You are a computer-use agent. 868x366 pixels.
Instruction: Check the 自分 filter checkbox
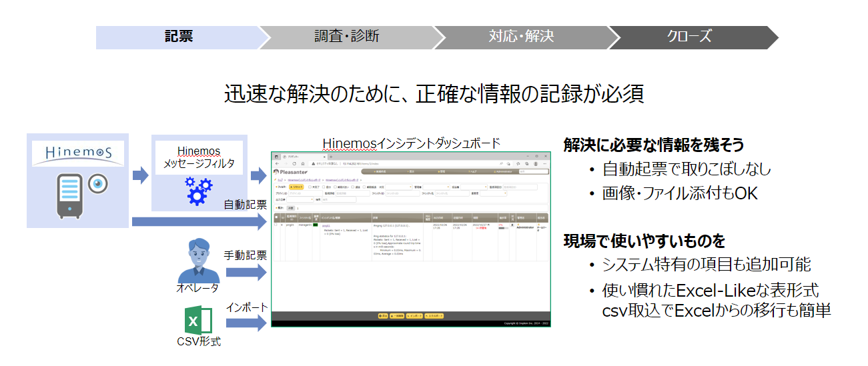pos(324,187)
